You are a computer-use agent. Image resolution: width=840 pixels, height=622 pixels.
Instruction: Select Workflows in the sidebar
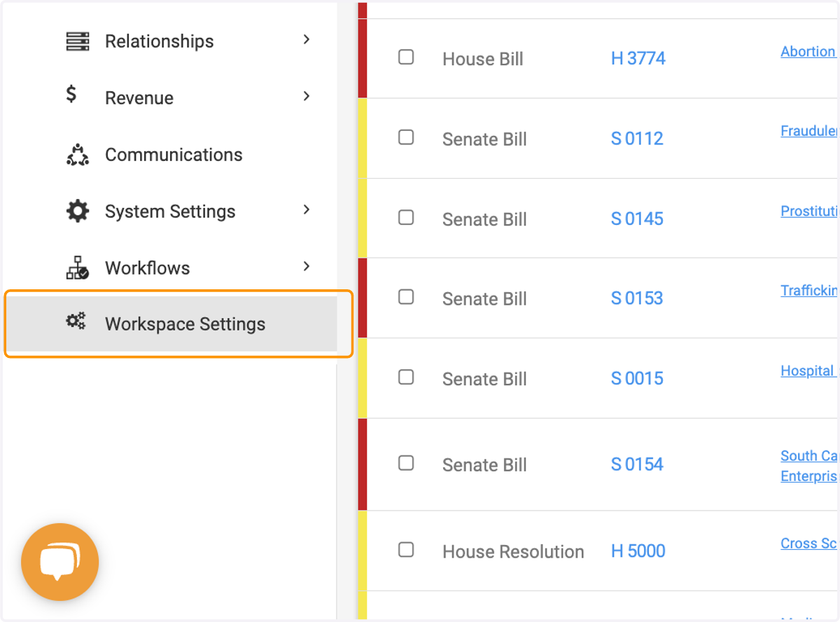(x=147, y=268)
